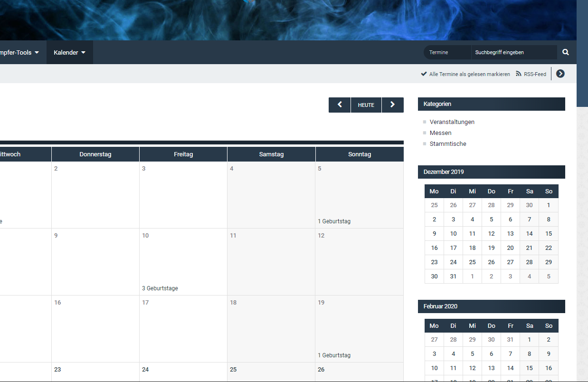
Task: Click the page vertical scrollbar
Action: [582, 52]
